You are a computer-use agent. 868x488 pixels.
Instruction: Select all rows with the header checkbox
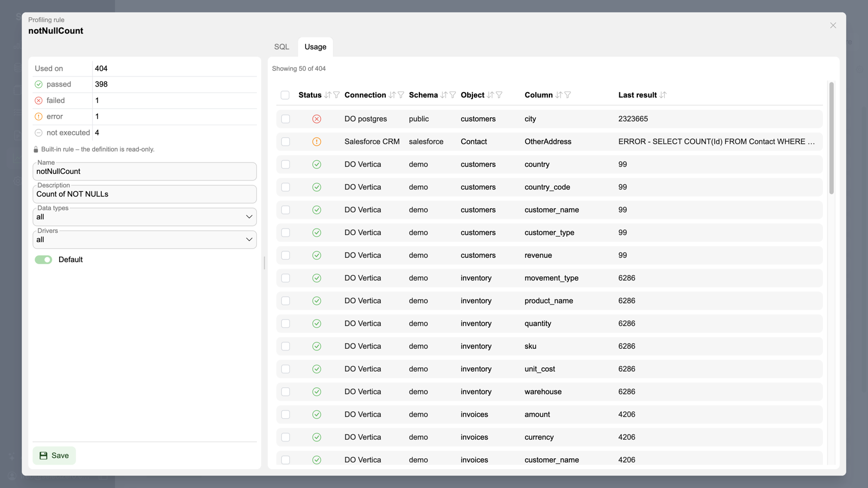pos(285,95)
